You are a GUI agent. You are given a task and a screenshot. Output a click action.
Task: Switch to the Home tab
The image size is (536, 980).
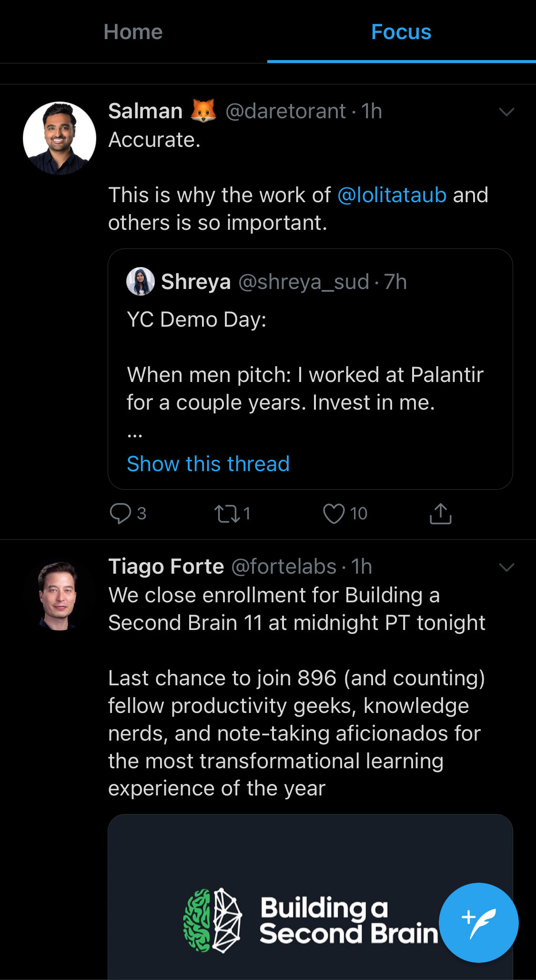click(133, 32)
